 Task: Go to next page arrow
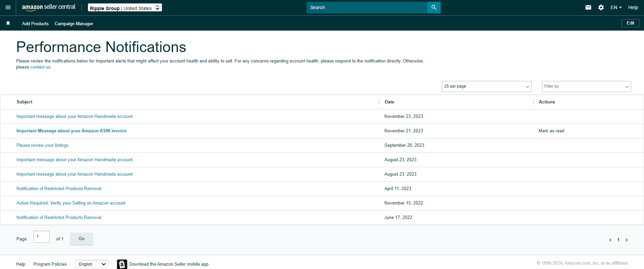(x=626, y=240)
